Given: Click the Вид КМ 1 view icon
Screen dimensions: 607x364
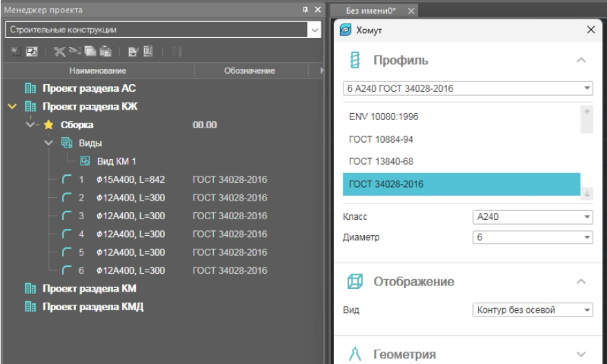Looking at the screenshot, I should [85, 161].
